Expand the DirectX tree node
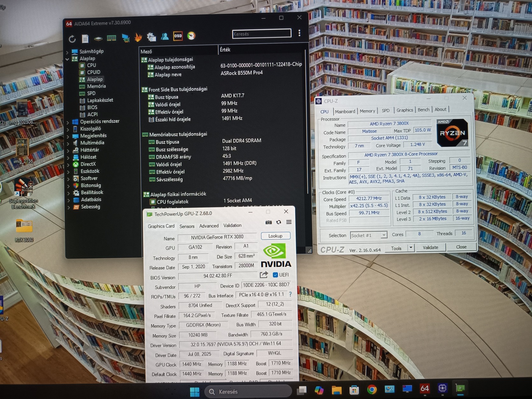The height and width of the screenshot is (399, 532). click(68, 165)
